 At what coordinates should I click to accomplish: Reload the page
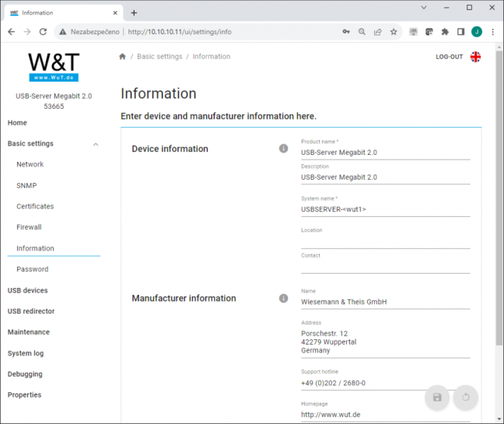[43, 32]
